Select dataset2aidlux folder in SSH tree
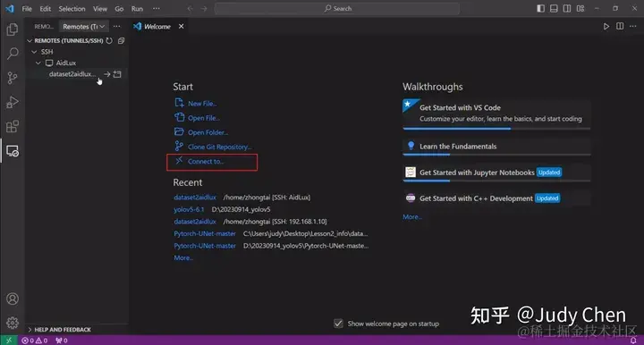 click(72, 74)
